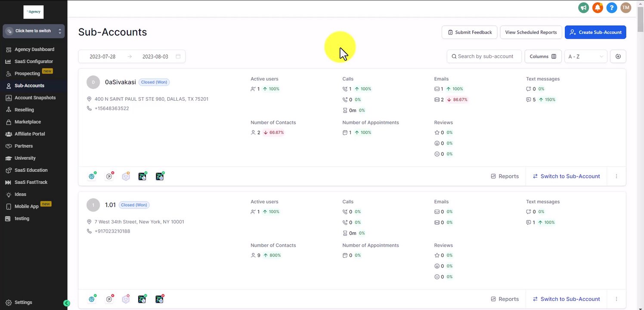Collapse the sidebar with green arrow
Image resolution: width=644 pixels, height=310 pixels.
(x=67, y=303)
